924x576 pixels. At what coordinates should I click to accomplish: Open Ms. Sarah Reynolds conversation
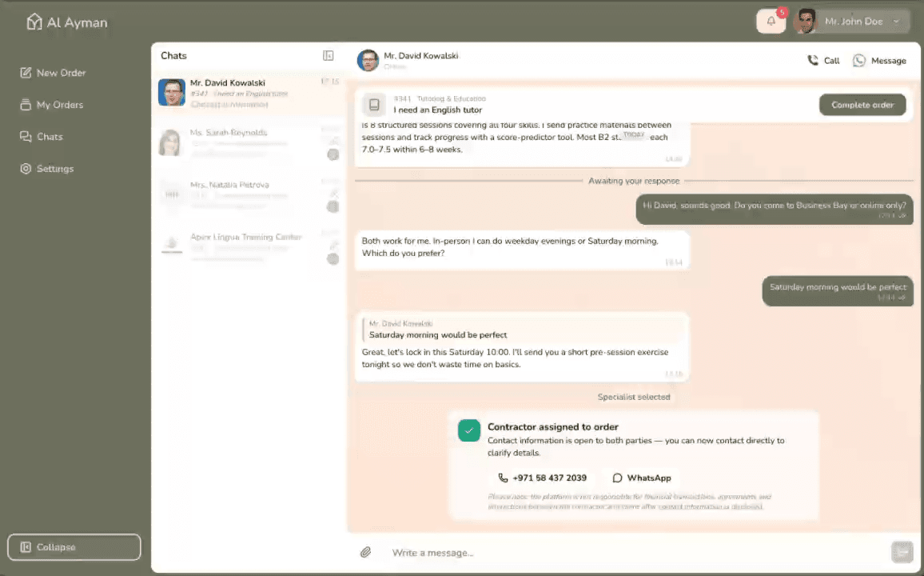click(249, 143)
